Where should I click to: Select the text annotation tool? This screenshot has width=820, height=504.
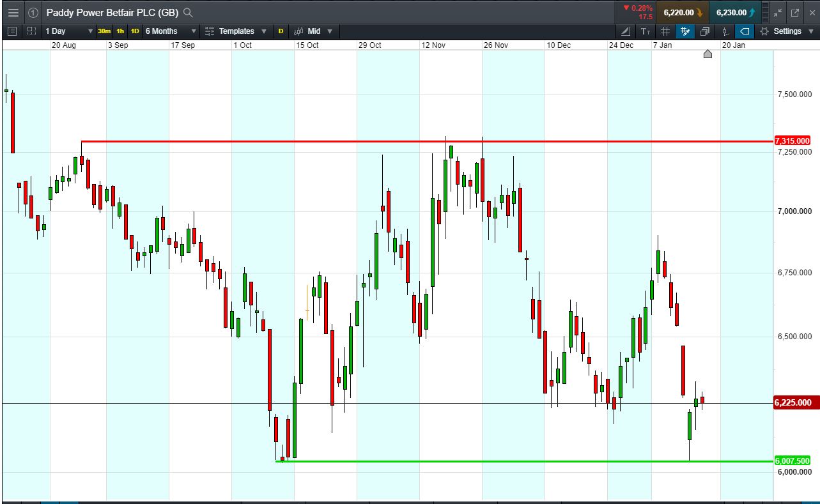646,31
